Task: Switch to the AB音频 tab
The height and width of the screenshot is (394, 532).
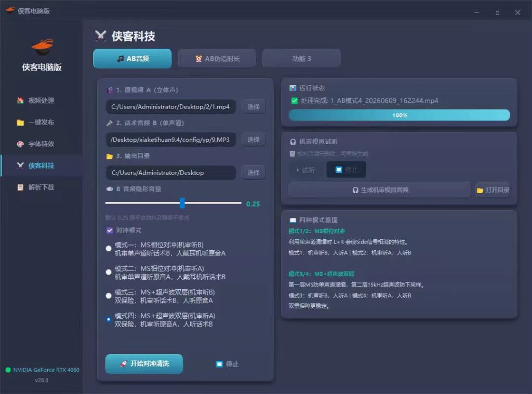Action: coord(132,59)
